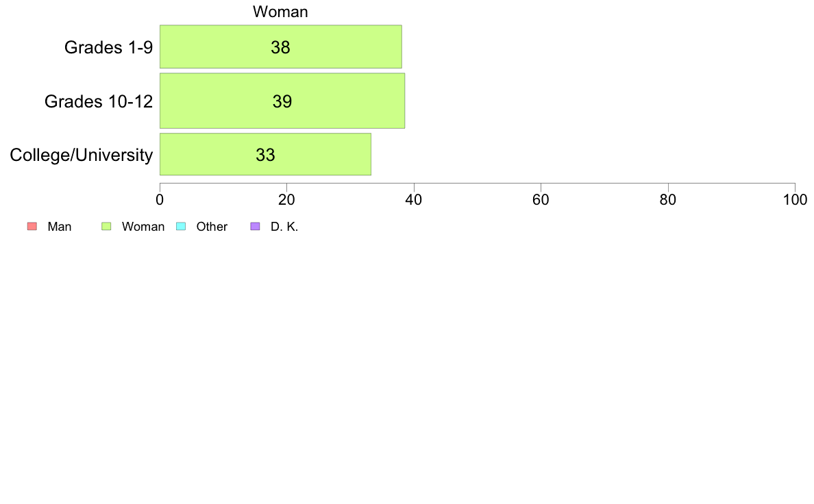
Task: Click the 40 tick on the x-axis
Action: (x=414, y=200)
